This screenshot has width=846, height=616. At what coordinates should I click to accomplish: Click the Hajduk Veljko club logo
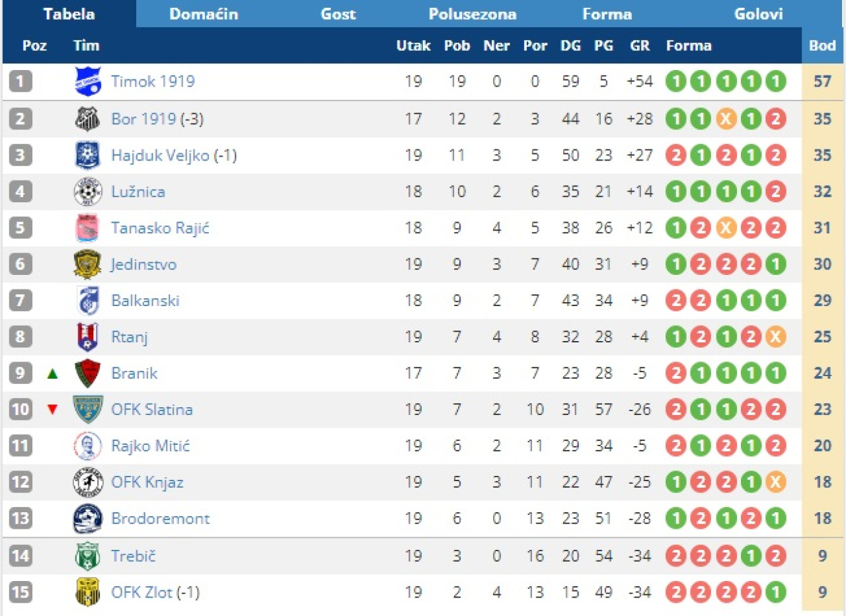pos(87,155)
